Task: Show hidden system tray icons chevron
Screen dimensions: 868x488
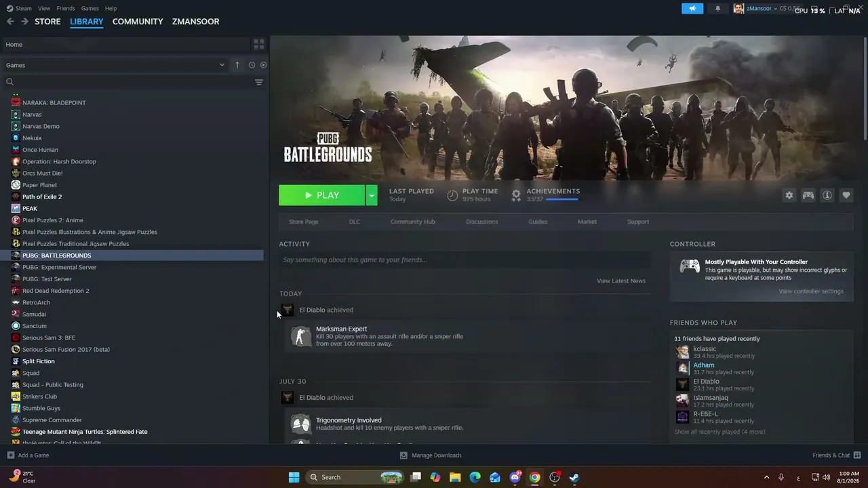Action: (x=766, y=477)
